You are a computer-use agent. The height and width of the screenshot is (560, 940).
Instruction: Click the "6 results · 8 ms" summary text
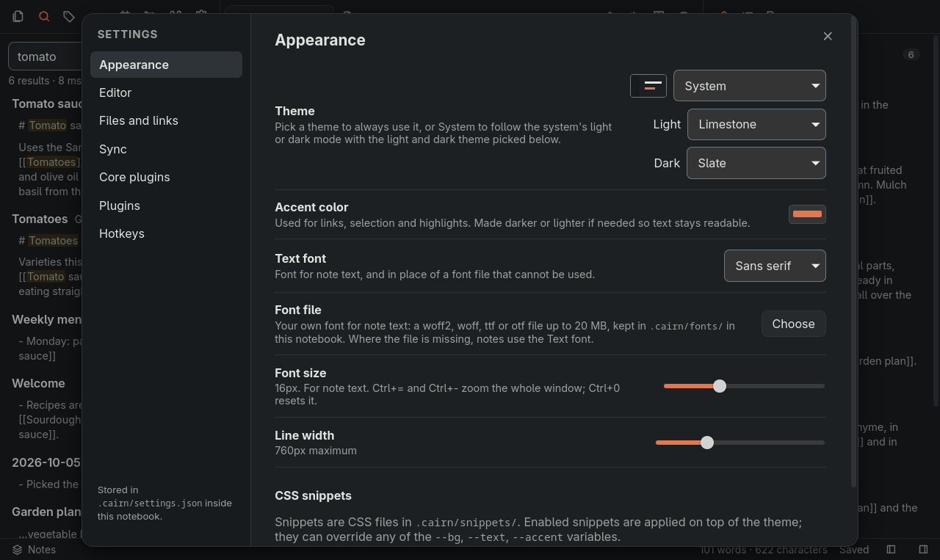pyautogui.click(x=46, y=81)
